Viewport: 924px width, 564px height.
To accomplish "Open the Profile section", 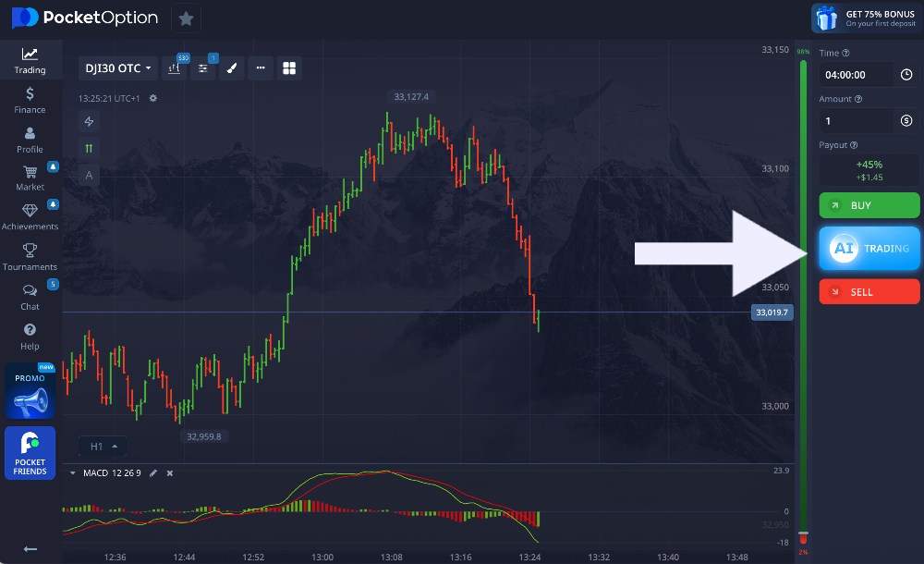I will pyautogui.click(x=30, y=139).
